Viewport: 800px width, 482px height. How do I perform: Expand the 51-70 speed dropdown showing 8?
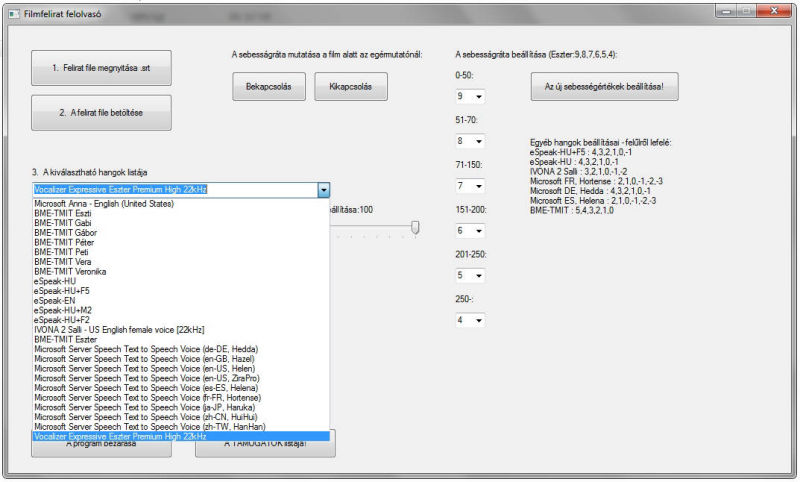[x=470, y=141]
